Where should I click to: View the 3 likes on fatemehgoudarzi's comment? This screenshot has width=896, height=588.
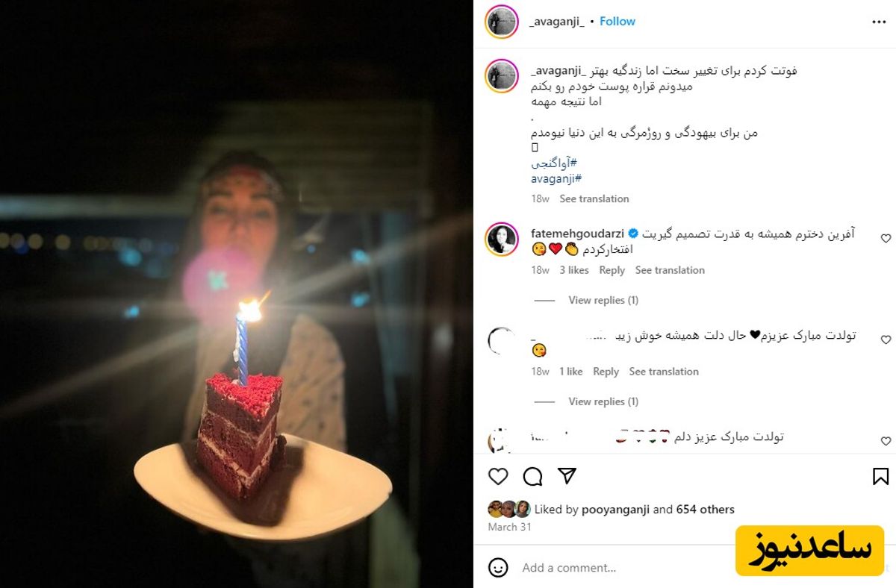pos(574,270)
